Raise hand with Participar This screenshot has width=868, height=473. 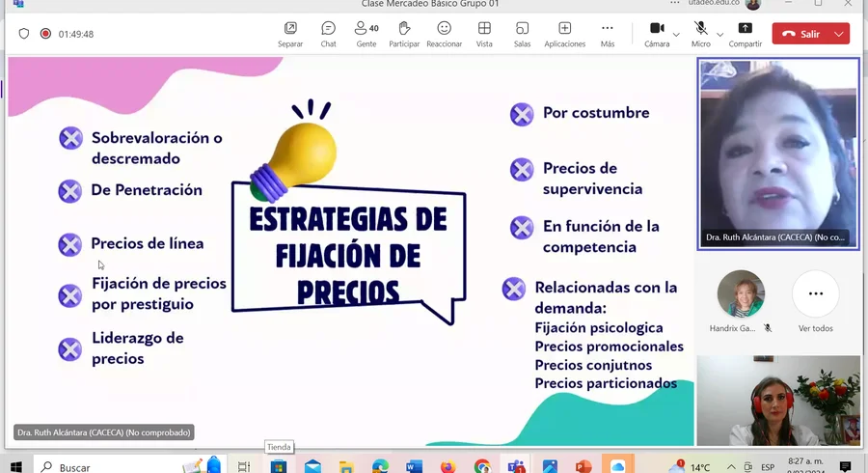tap(404, 34)
